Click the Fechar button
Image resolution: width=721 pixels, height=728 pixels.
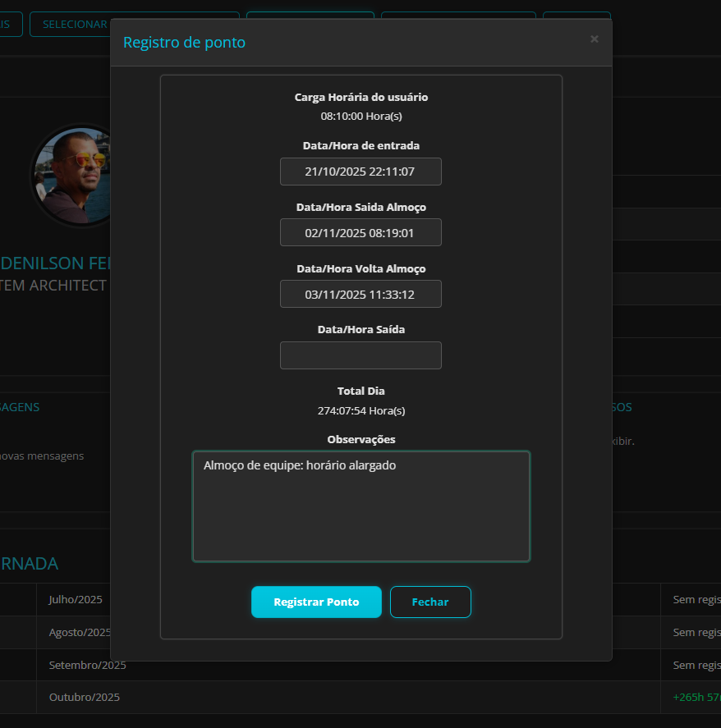430,602
